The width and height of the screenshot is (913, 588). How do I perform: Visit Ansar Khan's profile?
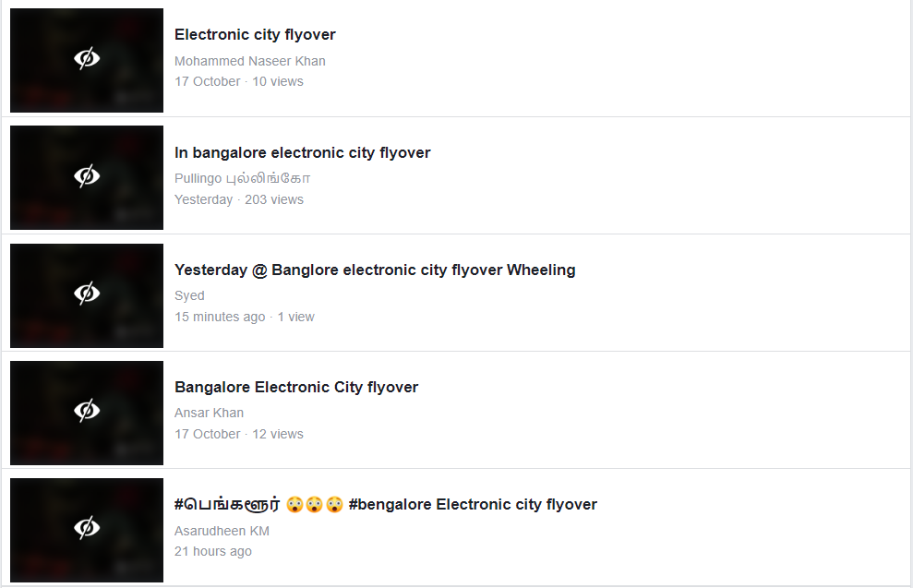(x=209, y=413)
